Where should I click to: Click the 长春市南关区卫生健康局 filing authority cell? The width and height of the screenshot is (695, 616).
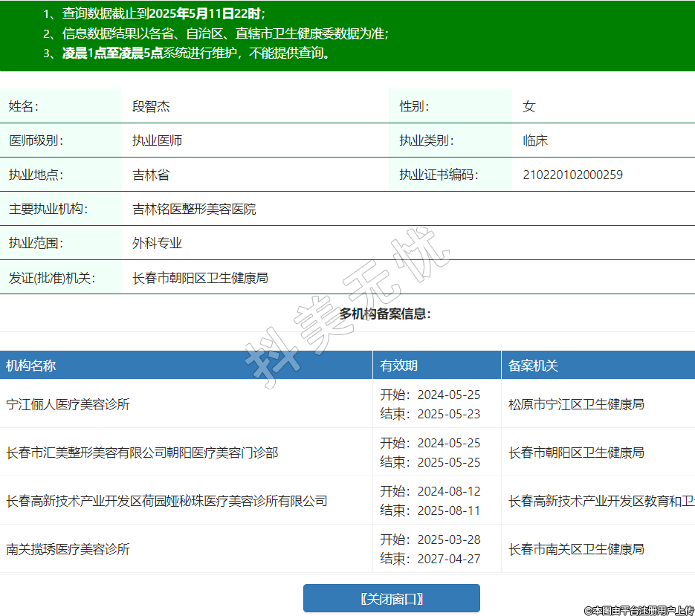[x=576, y=549]
